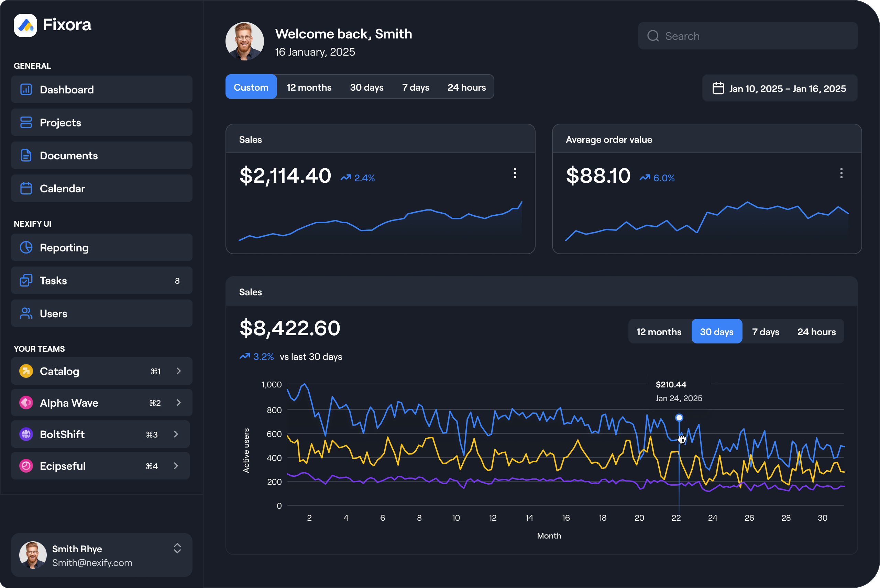Select 7 days in bottom Sales chart
Viewport: 880px width, 588px height.
tap(765, 332)
